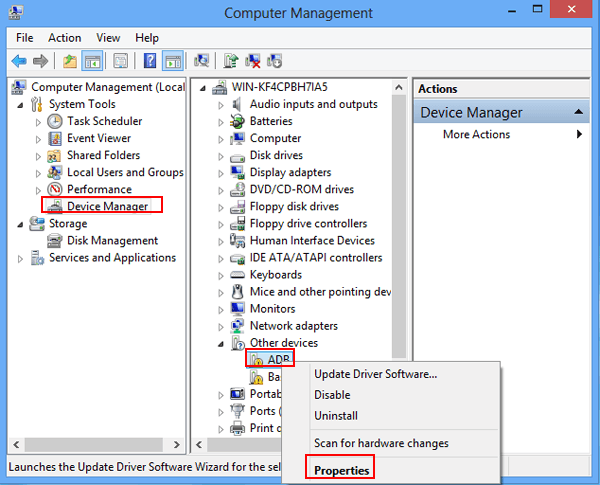This screenshot has width=600, height=485.
Task: Close the Computer Management window
Action: tap(571, 9)
